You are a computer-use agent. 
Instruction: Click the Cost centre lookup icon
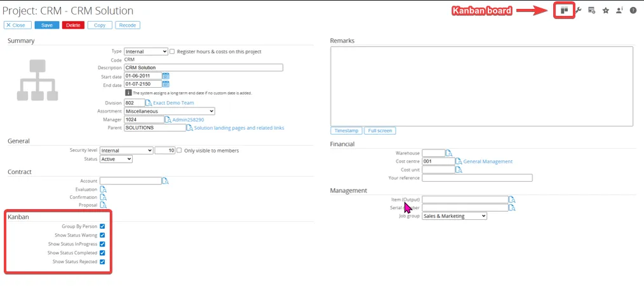(x=459, y=161)
